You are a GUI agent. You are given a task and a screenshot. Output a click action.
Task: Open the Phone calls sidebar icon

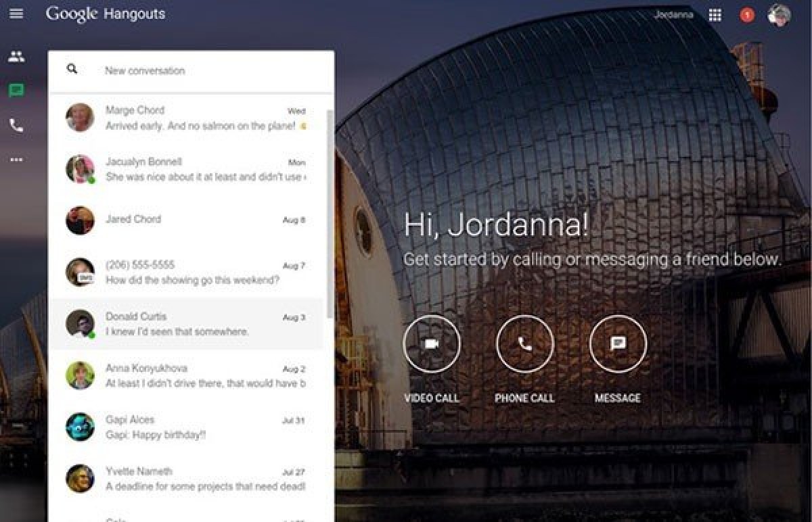click(x=16, y=125)
